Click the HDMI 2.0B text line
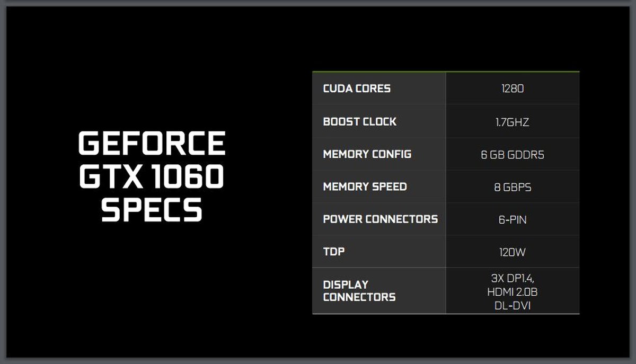The image size is (636, 364). pyautogui.click(x=513, y=291)
